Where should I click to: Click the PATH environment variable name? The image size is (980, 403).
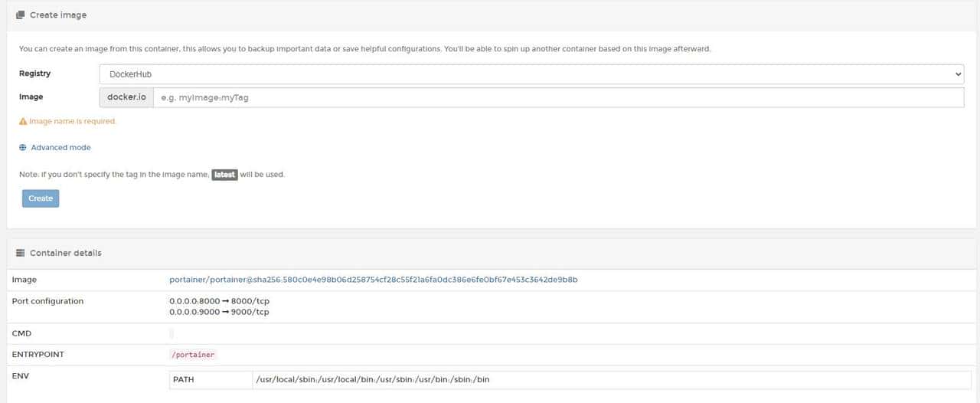tap(184, 379)
